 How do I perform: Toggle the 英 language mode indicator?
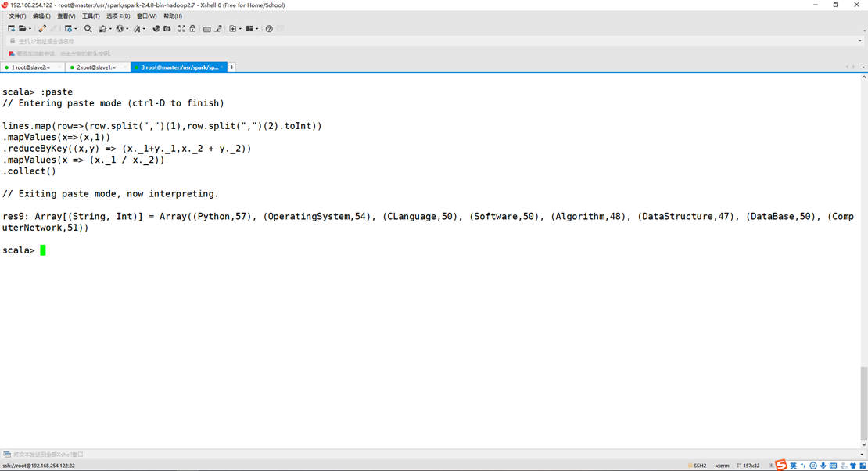pyautogui.click(x=793, y=466)
